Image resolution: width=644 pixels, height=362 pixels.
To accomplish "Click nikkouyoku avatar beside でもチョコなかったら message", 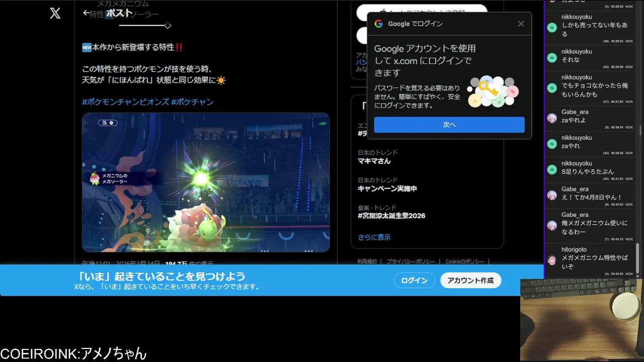I will [x=552, y=88].
